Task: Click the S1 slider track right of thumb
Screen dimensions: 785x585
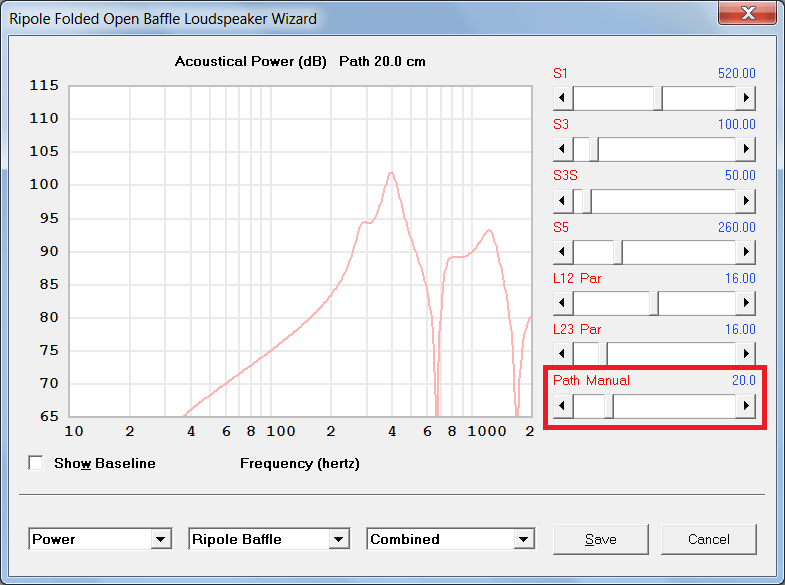Action: 699,98
